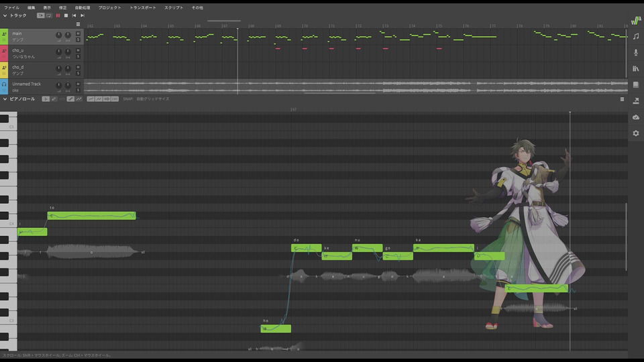
Task: Toggle phoneme display icon in piano roll
Action: (115, 99)
